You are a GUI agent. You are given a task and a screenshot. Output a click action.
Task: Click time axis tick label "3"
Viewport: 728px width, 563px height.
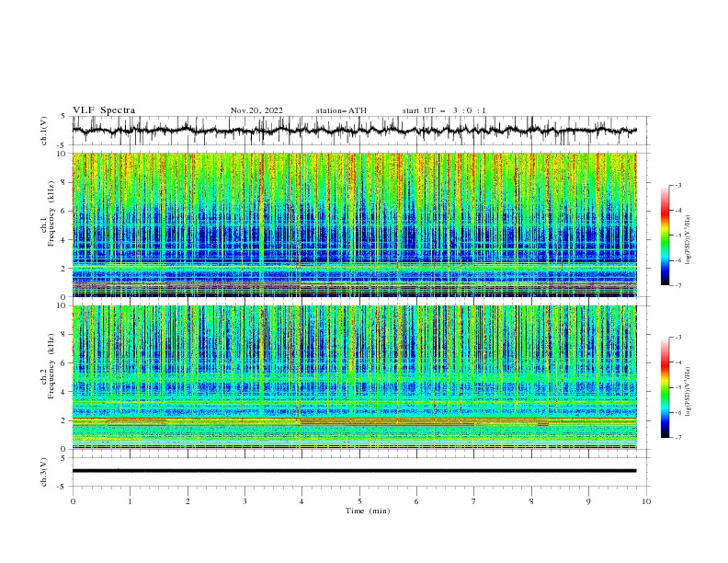tap(245, 501)
